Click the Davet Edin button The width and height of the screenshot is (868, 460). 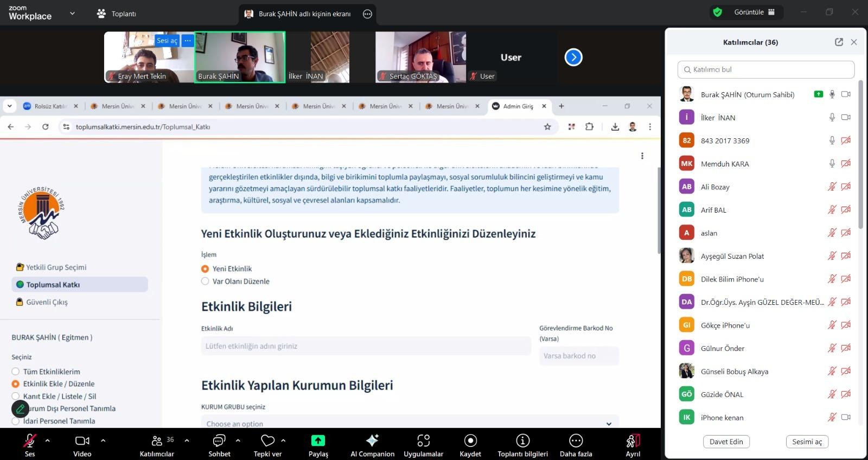[726, 442]
